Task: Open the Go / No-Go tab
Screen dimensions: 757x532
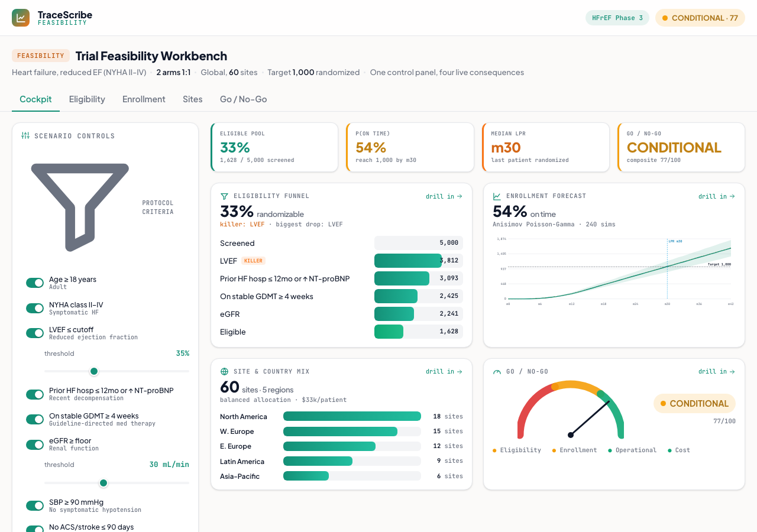Action: 244,99
